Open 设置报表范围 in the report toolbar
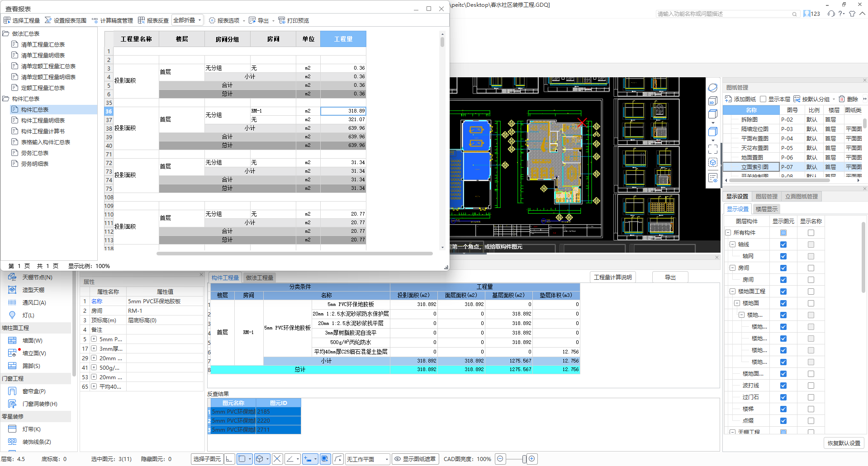The height and width of the screenshot is (466, 868). pyautogui.click(x=66, y=20)
